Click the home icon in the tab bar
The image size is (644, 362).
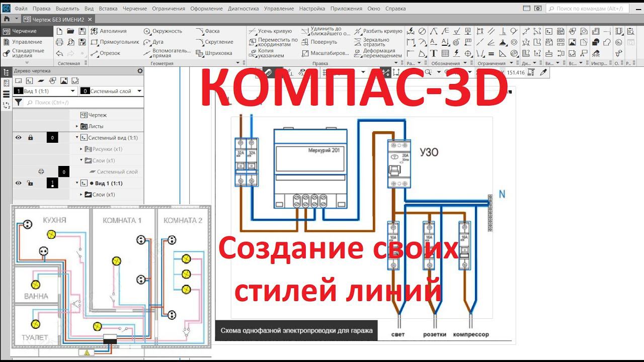[x=7, y=19]
